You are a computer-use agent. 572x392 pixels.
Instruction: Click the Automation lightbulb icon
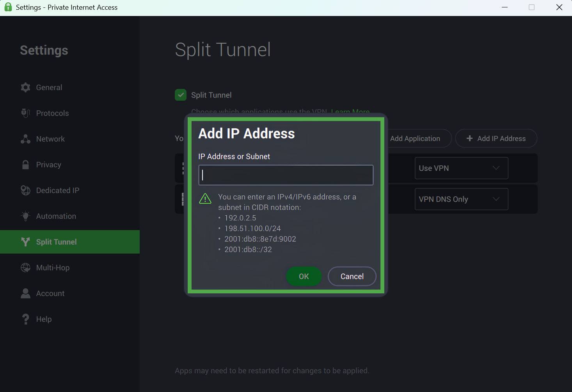click(x=25, y=216)
